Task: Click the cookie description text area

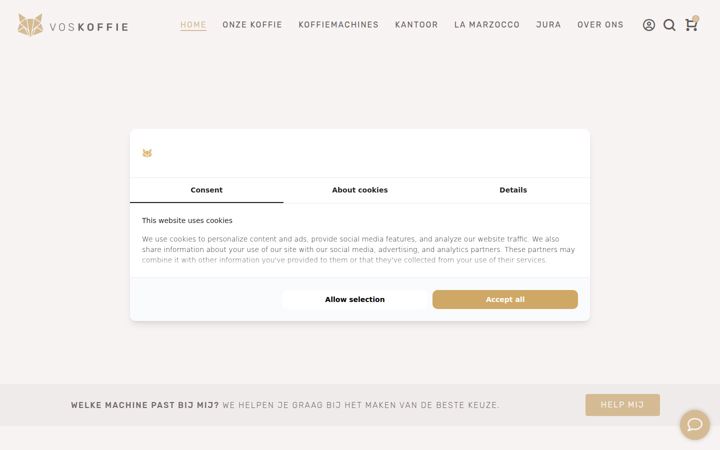Action: click(x=358, y=249)
